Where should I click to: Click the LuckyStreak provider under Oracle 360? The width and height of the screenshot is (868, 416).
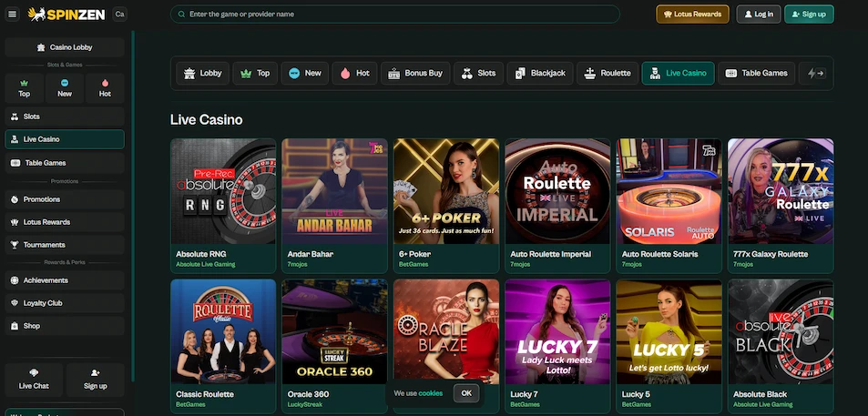click(304, 405)
